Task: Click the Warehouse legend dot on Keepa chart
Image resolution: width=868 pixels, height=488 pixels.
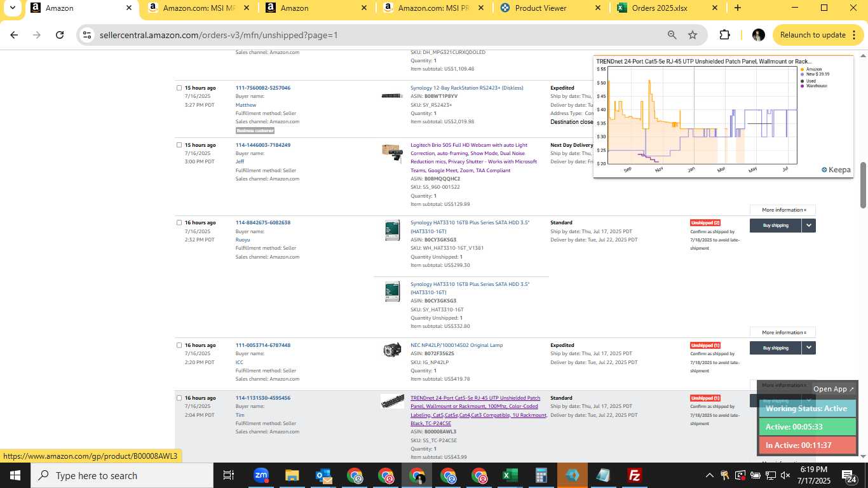Action: [803, 85]
